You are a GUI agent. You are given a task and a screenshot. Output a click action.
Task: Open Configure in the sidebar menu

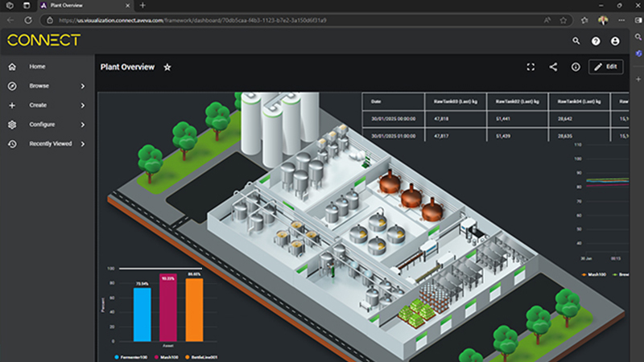[x=42, y=125]
